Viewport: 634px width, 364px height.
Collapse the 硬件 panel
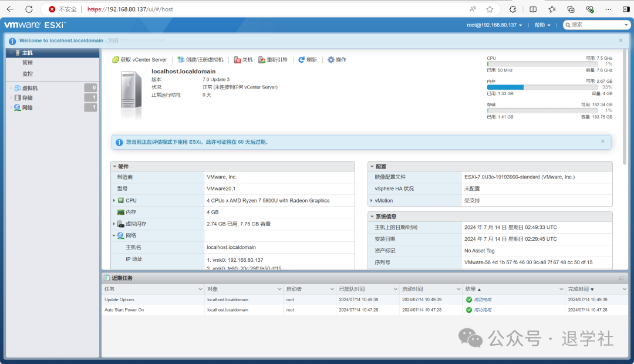pyautogui.click(x=115, y=166)
